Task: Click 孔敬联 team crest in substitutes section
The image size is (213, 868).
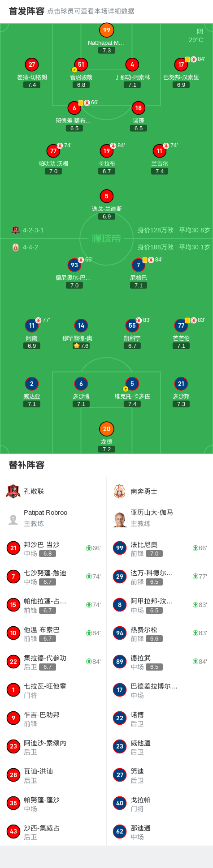Action: pyautogui.click(x=13, y=491)
